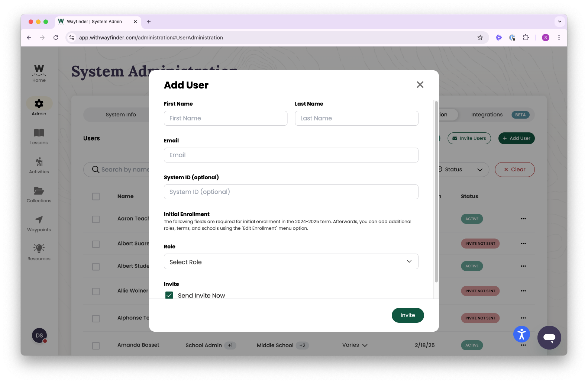Open row actions for Allie Wolner
The image size is (588, 383).
click(x=523, y=291)
